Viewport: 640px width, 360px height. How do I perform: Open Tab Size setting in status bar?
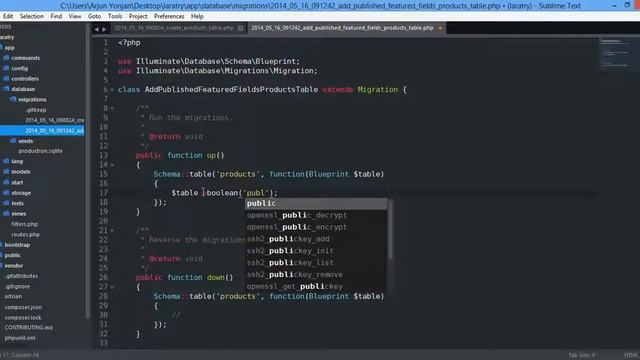click(582, 355)
